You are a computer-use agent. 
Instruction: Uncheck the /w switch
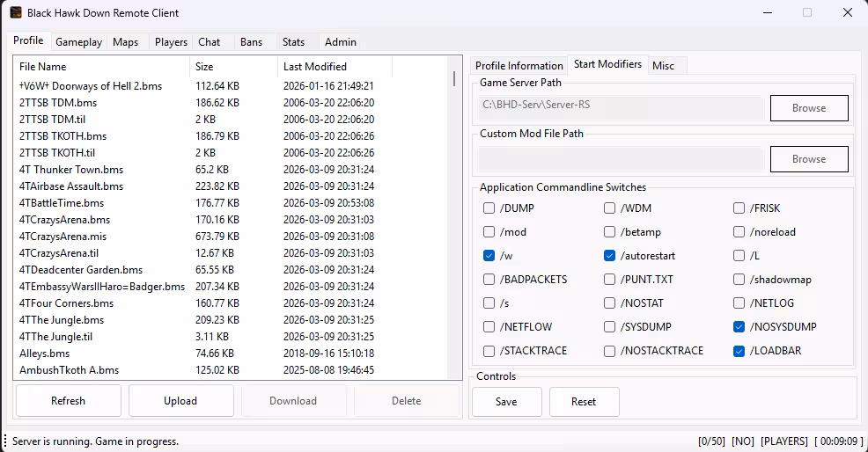tap(489, 256)
